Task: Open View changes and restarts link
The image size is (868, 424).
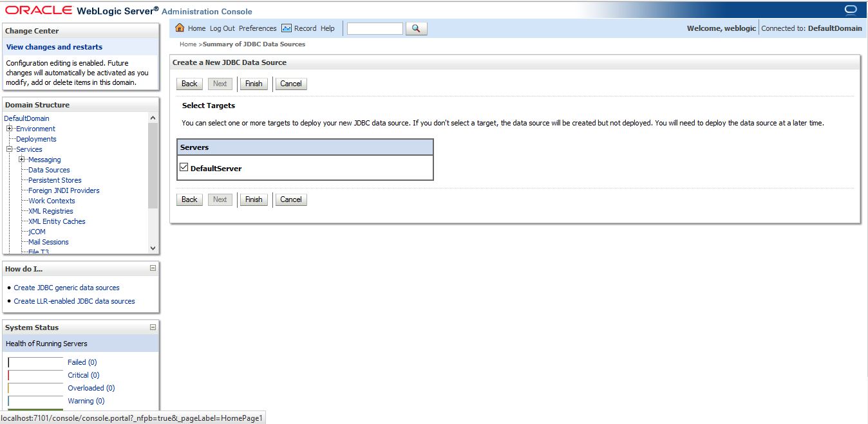Action: (54, 47)
